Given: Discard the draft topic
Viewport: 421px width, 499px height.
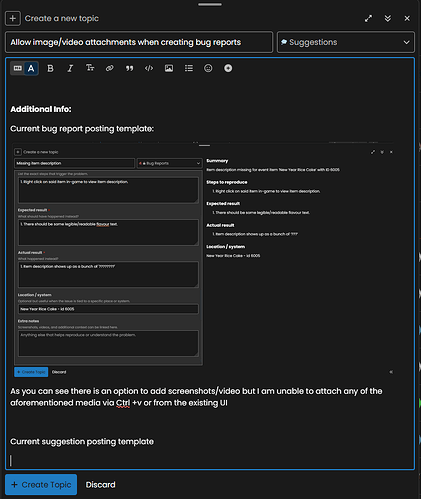Looking at the screenshot, I should [100, 485].
